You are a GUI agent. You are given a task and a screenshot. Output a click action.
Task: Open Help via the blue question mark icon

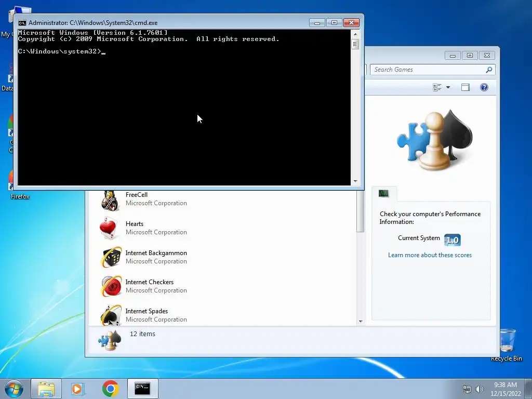pos(484,87)
